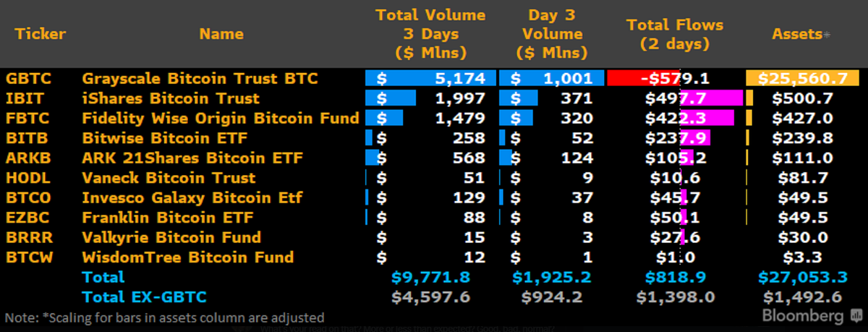Select Bitwise Bitcoin ETF row

434,137
